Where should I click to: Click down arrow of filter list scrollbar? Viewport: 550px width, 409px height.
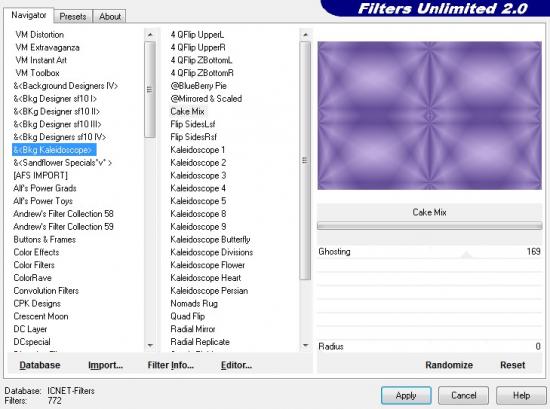point(305,346)
